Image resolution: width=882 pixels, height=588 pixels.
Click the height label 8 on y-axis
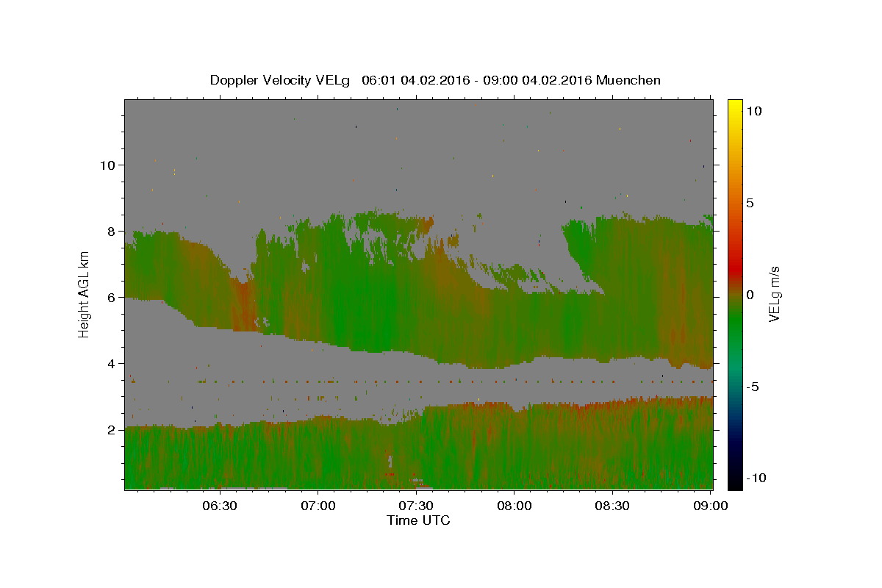coord(110,231)
